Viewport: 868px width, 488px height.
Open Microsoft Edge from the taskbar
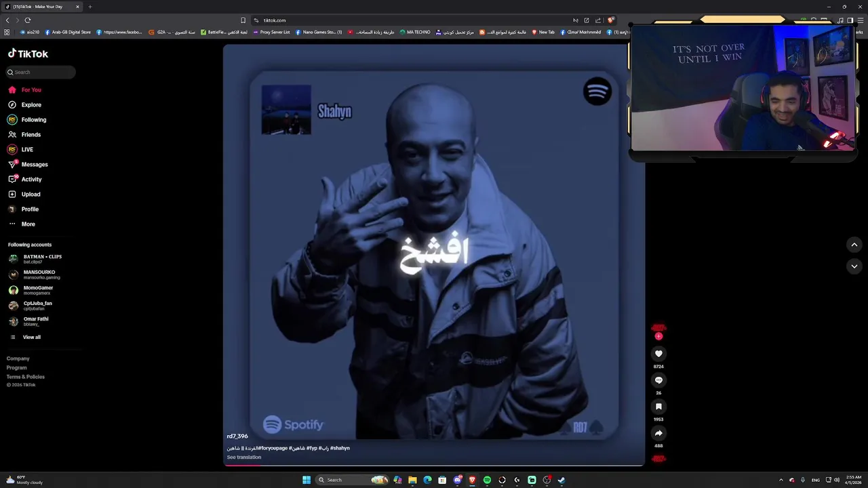(427, 480)
